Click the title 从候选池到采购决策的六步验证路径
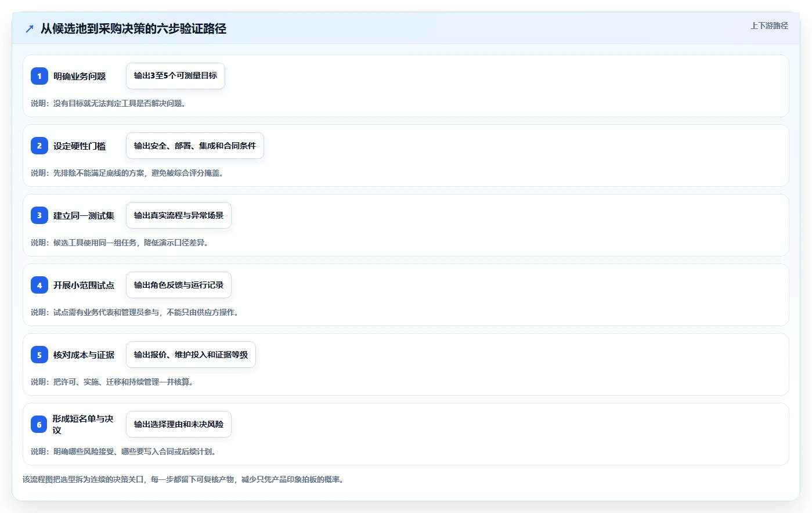Viewport: 812px width, 513px height. pos(133,28)
